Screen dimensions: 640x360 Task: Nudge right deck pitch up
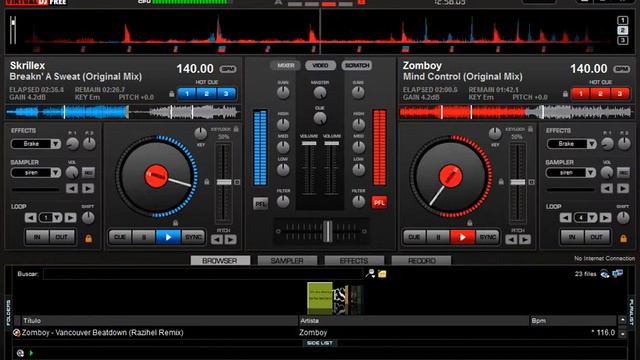tap(525, 240)
